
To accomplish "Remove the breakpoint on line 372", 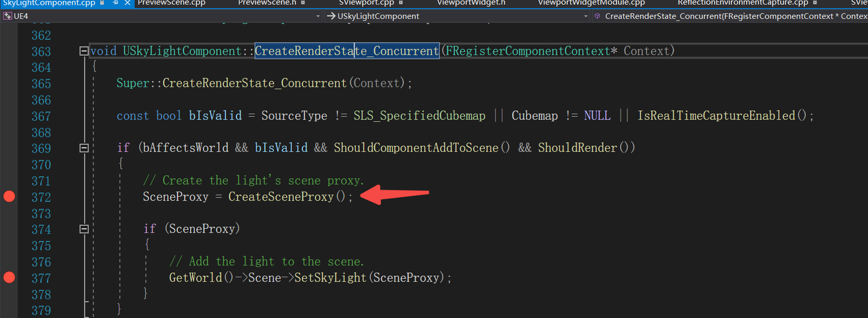I will click(9, 196).
